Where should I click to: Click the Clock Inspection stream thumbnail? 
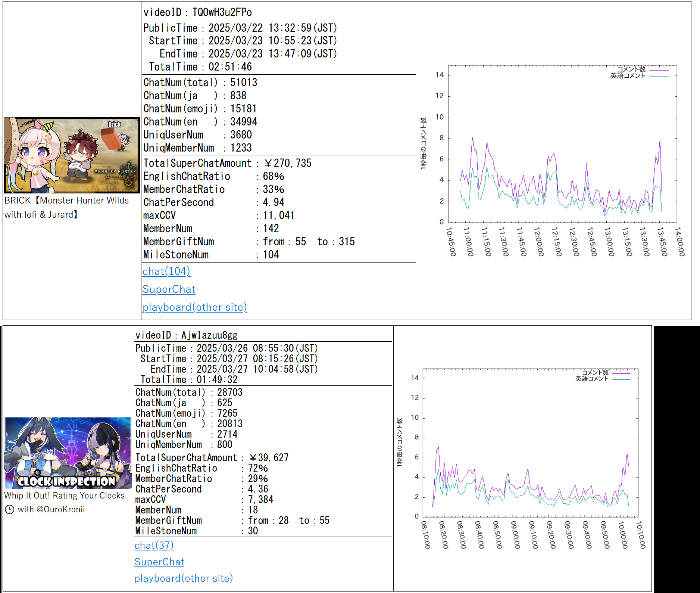68,453
